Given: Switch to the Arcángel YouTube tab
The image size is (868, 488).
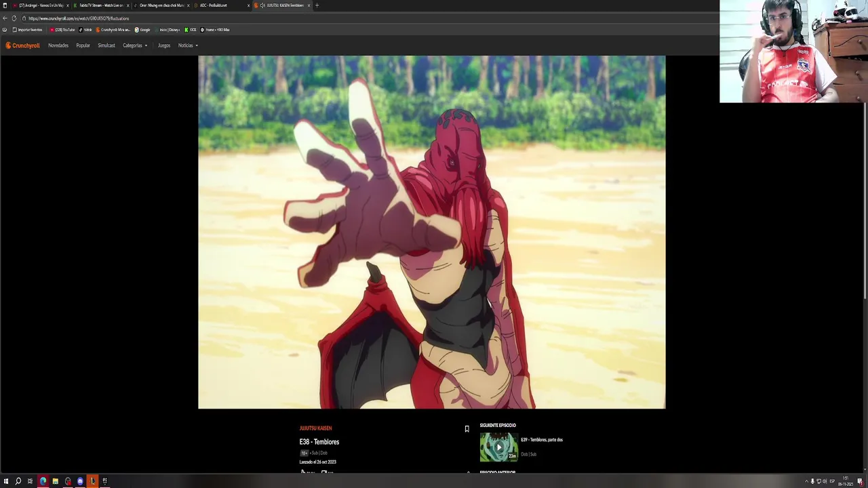Looking at the screenshot, I should tap(39, 5).
